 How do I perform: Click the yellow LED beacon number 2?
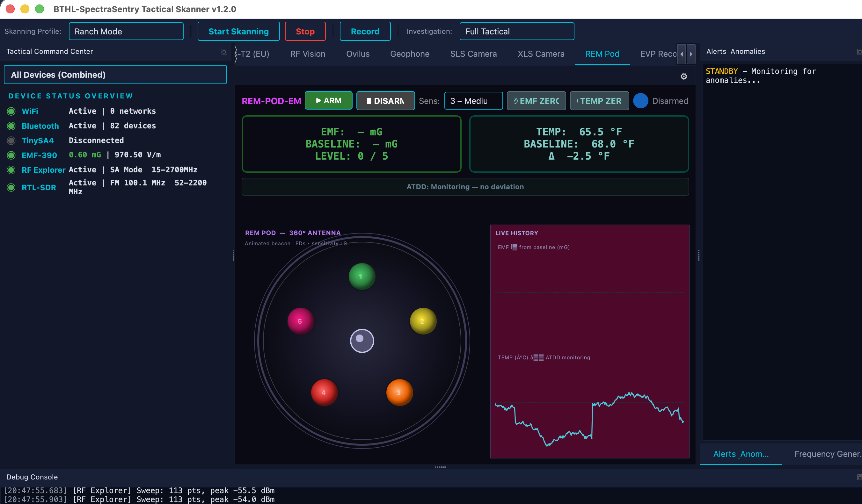point(423,321)
